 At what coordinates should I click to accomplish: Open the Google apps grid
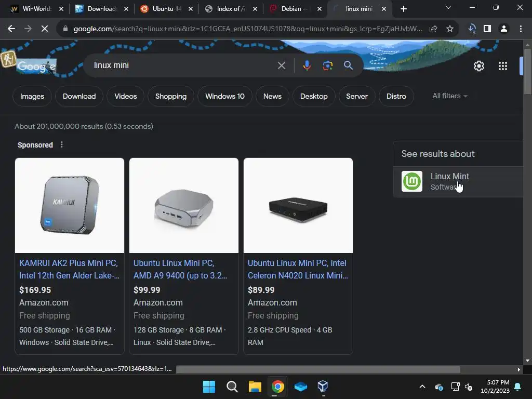tap(503, 66)
